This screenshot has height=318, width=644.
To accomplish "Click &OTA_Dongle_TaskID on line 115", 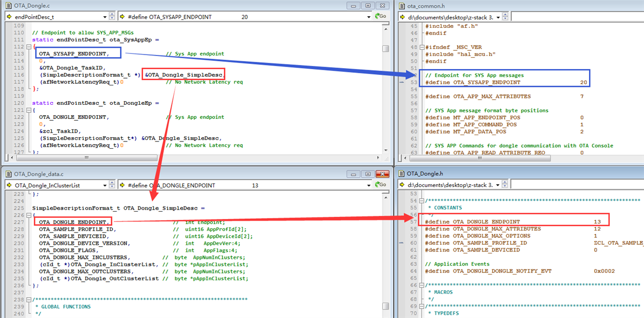I will 72,68.
